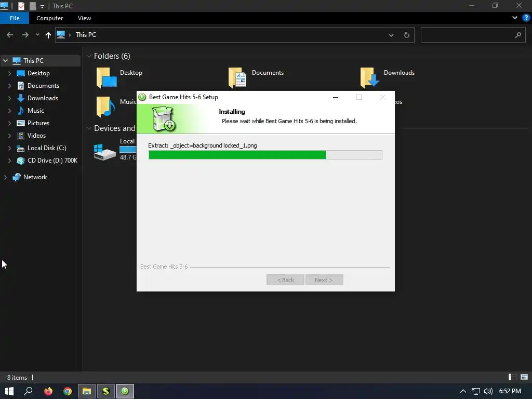
Task: Select Downloads in navigation pane
Action: (43, 98)
